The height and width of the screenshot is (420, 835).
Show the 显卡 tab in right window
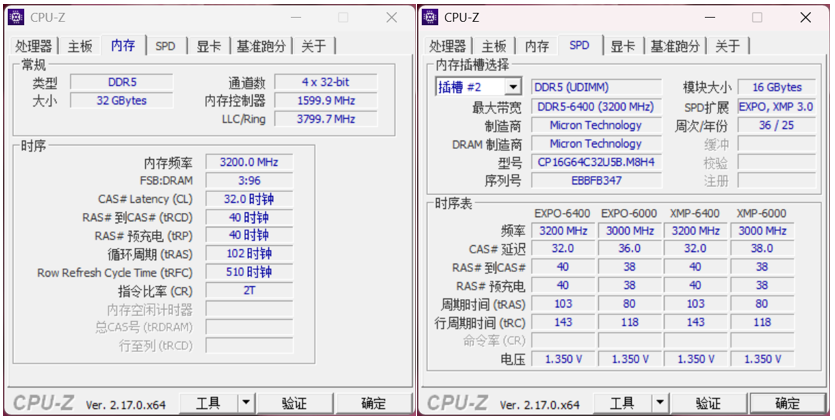(x=622, y=46)
